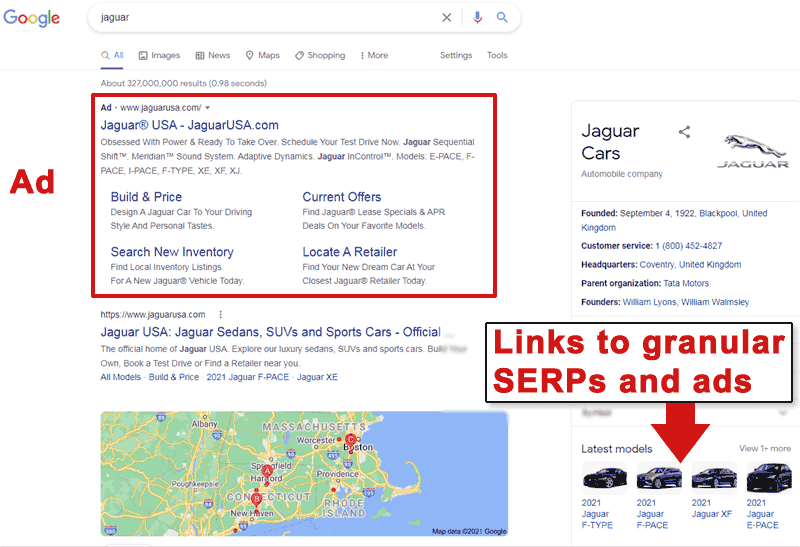
Task: Click the Jaguar leaping-cat logo image
Action: 753,151
